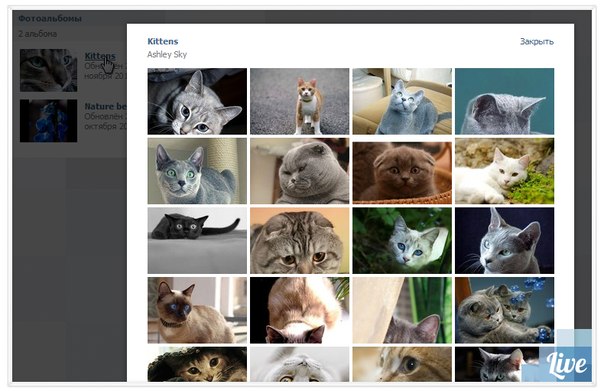
Task: Open the orange-white cat standing on asphalt photo
Action: [300, 101]
